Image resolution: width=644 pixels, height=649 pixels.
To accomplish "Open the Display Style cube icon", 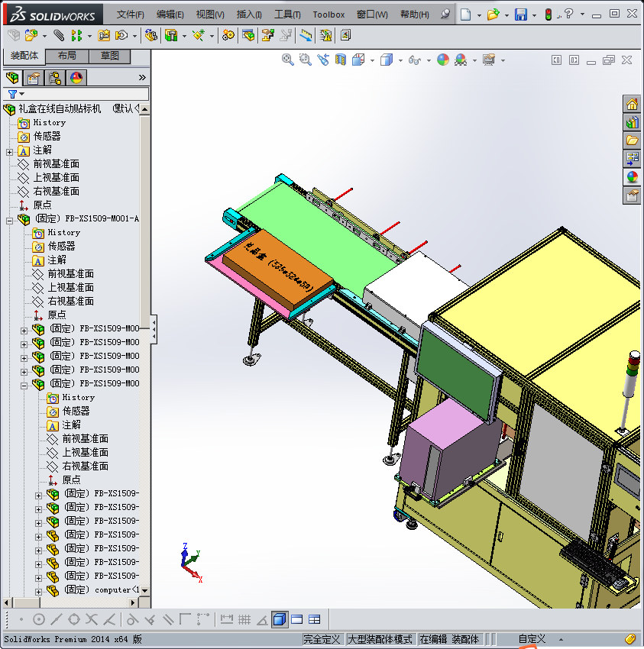I will point(386,60).
